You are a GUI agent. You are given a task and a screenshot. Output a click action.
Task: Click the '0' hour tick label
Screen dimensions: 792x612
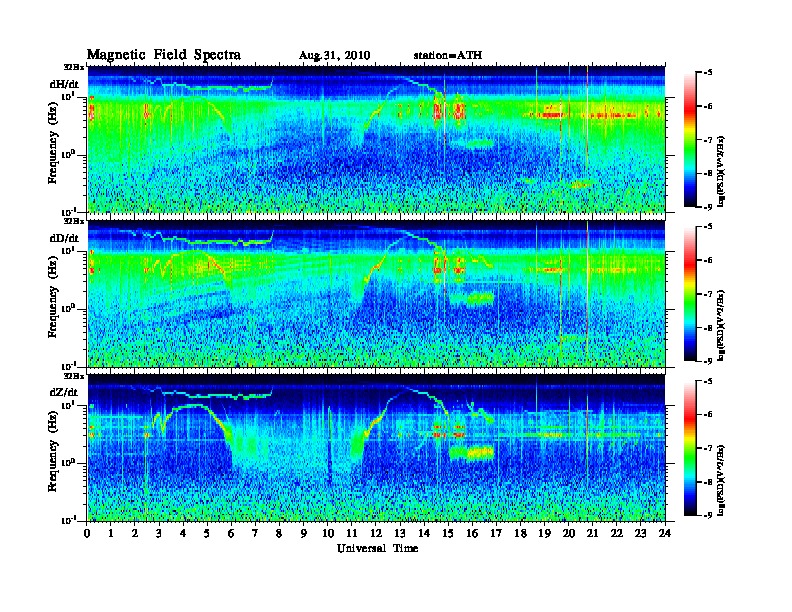88,533
